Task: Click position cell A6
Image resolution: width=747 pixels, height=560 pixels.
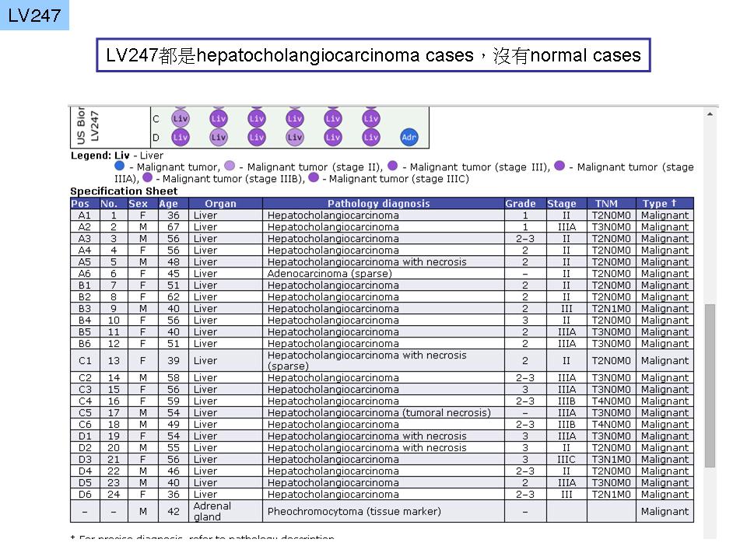Action: (85, 273)
